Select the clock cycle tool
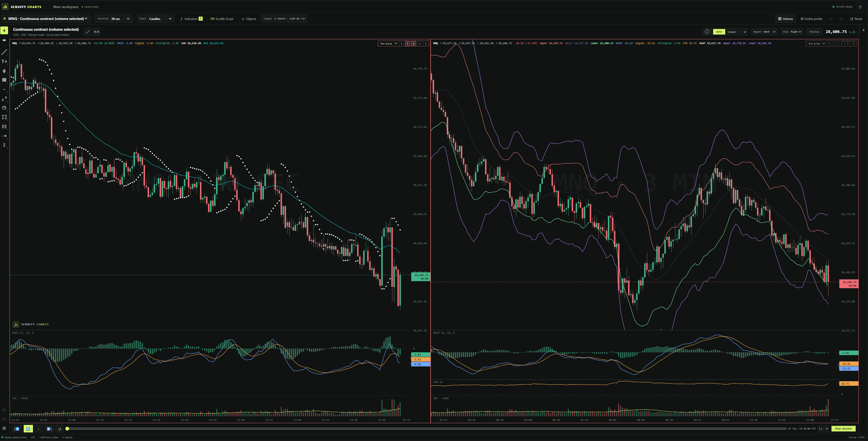The image size is (868, 441). point(4,108)
